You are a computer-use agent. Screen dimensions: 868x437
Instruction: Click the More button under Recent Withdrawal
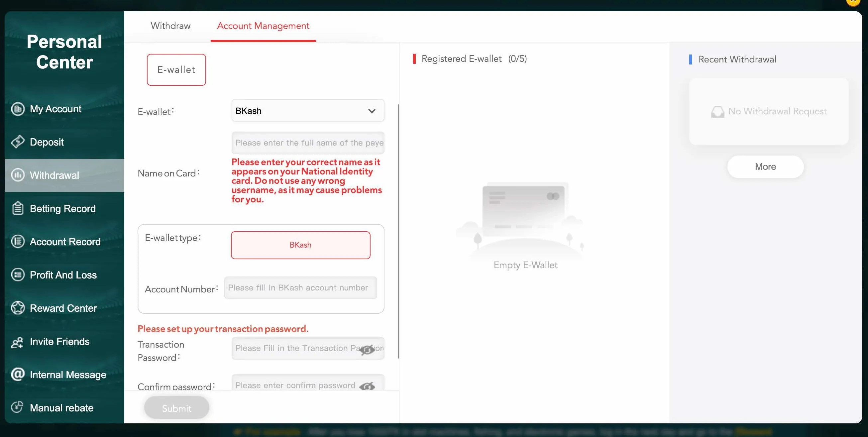(x=765, y=166)
